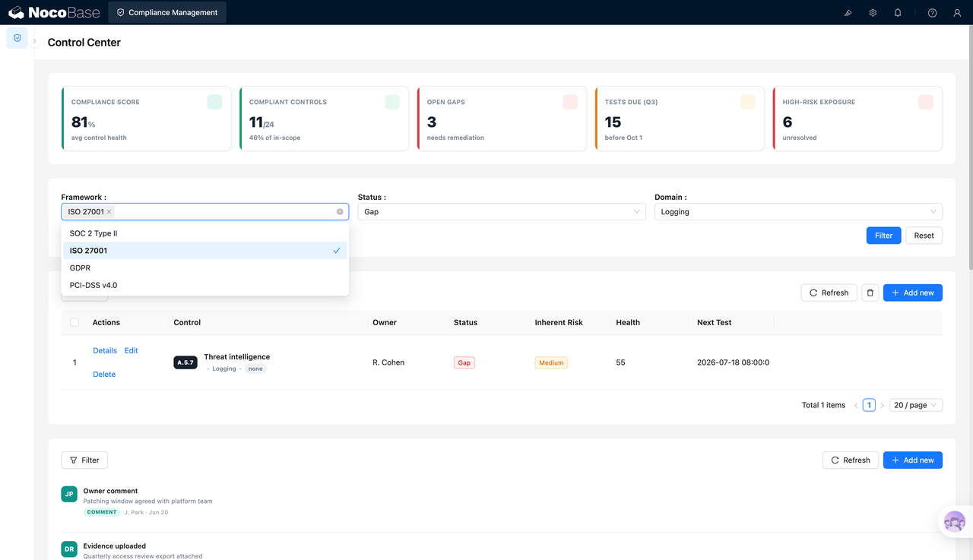973x560 pixels.
Task: Open the UI editor highlighter icon
Action: 848,13
